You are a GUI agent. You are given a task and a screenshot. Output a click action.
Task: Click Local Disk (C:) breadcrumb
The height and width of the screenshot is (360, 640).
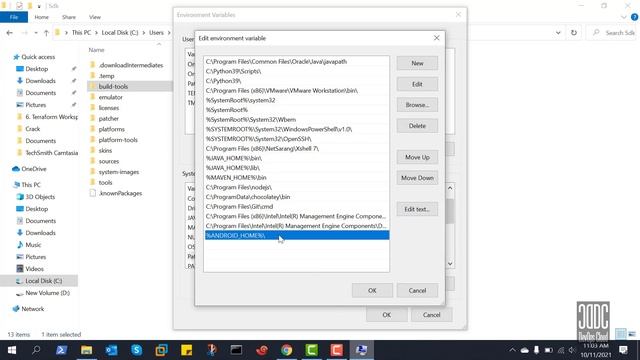tap(120, 33)
